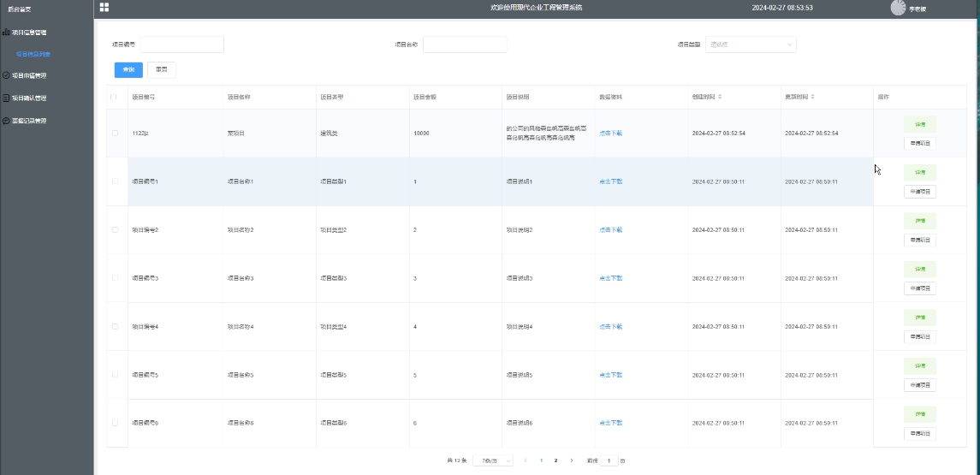Viewport: 980px width, 475px height.
Task: Open 详情 for the 项目编号2 row
Action: coord(920,221)
